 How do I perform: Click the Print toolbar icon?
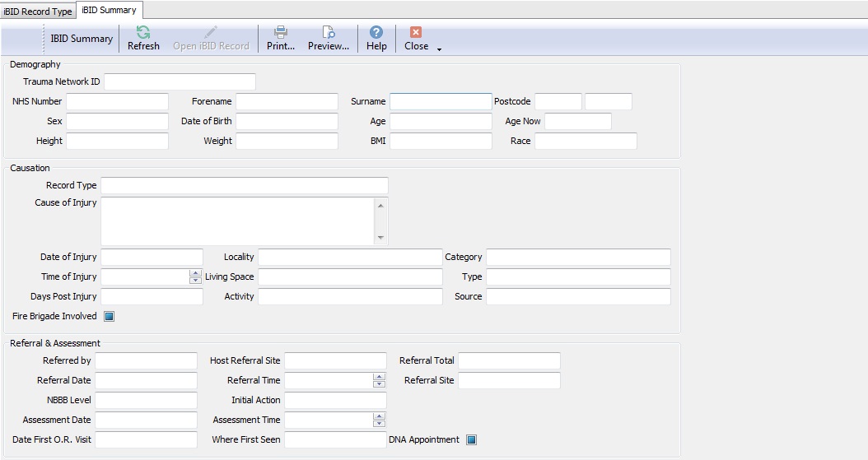click(x=280, y=33)
